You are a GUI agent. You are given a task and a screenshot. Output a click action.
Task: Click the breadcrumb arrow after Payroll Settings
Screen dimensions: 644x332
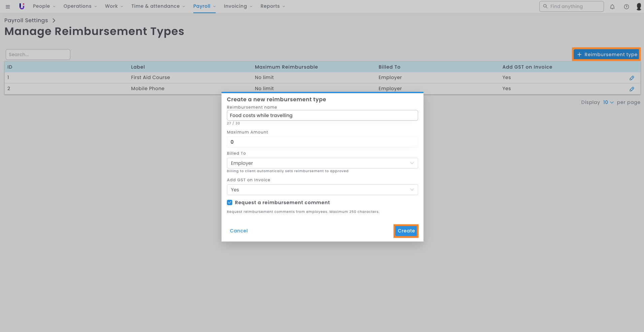point(54,21)
